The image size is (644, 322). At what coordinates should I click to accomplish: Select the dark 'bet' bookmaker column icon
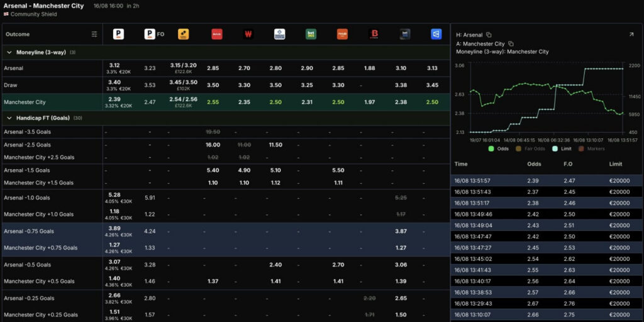coord(404,34)
